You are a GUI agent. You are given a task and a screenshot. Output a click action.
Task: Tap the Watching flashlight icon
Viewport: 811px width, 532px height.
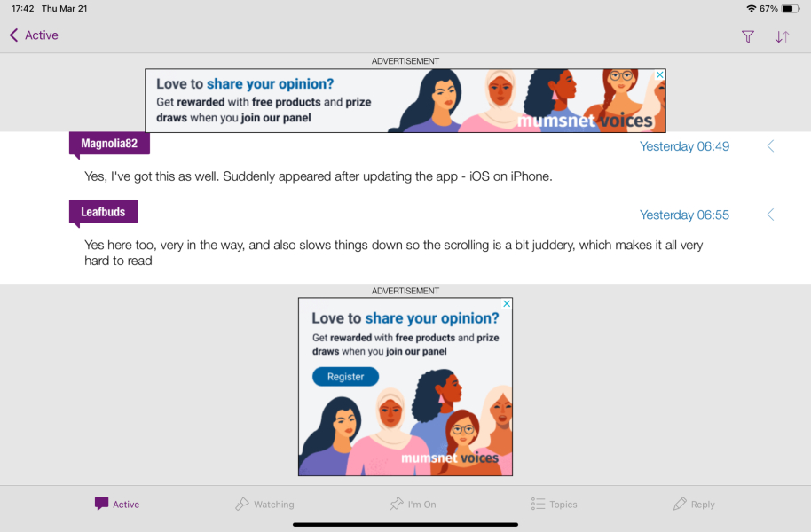(241, 504)
